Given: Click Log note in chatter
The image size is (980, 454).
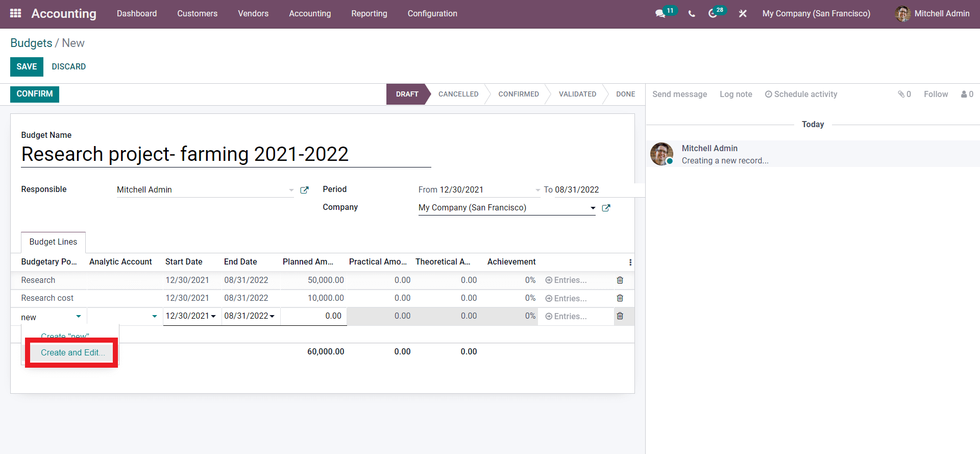Looking at the screenshot, I should point(736,94).
